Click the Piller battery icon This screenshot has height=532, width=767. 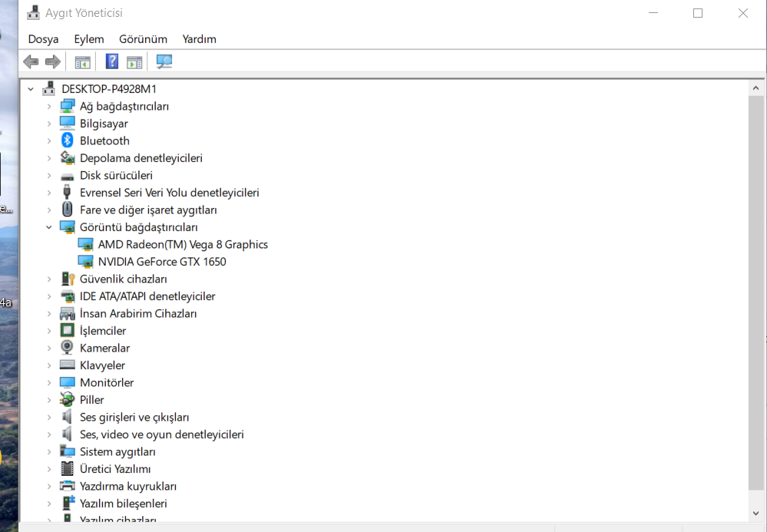tap(67, 399)
